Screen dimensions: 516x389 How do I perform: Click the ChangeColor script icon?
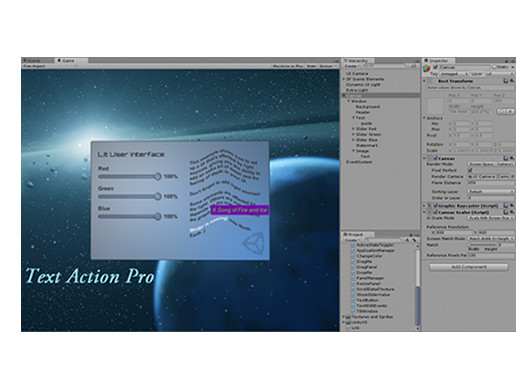(354, 256)
